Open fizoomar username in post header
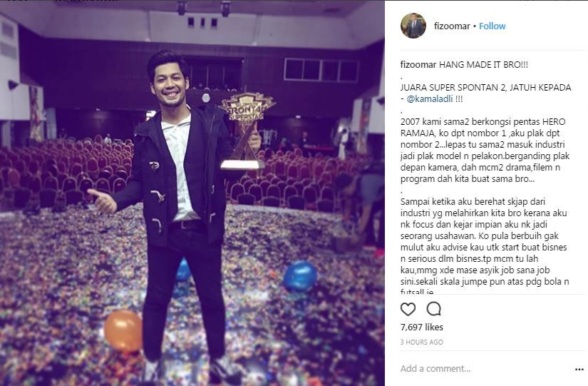588x386 pixels. point(452,26)
